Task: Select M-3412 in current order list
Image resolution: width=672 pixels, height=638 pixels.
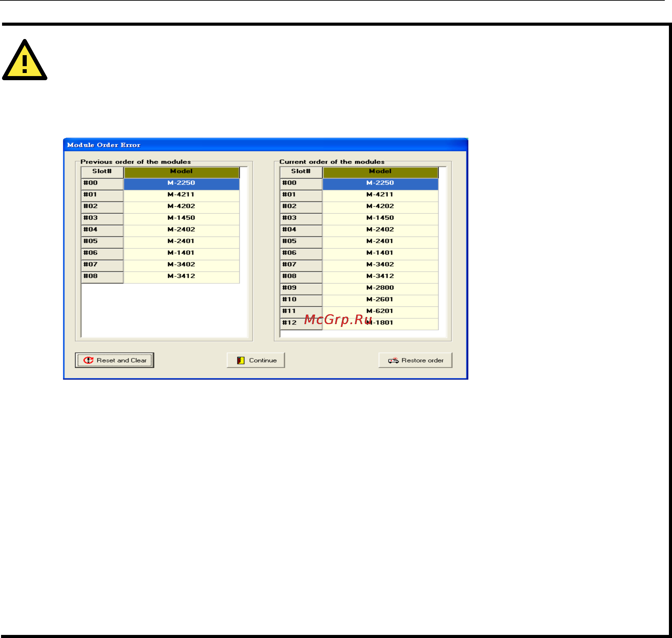Action: [x=380, y=277]
